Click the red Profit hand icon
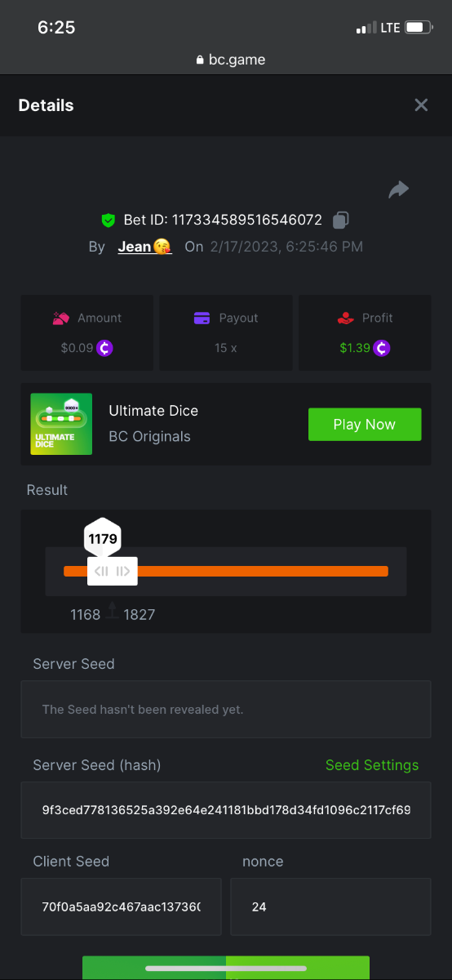The image size is (452, 980). pyautogui.click(x=346, y=318)
